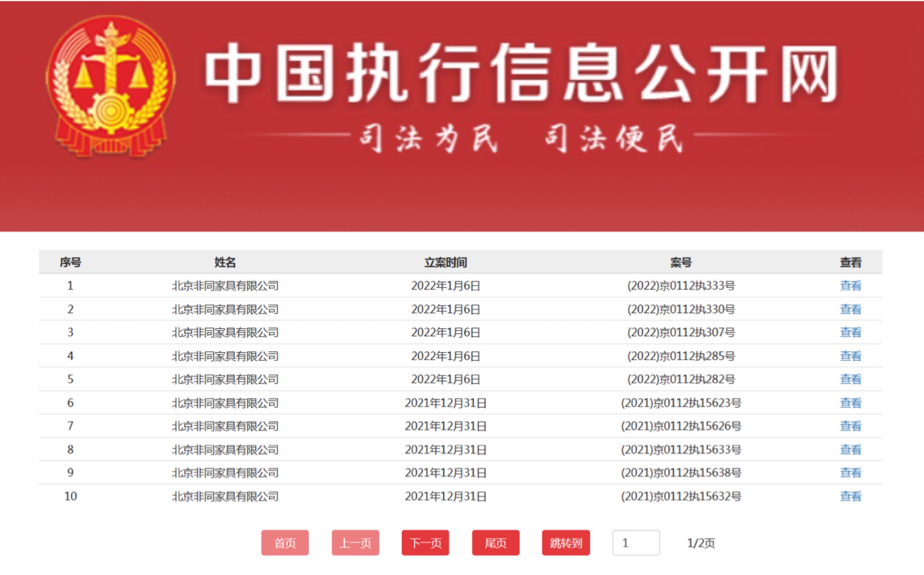Image resolution: width=924 pixels, height=575 pixels.
Task: Select company name in row 3
Action: pyautogui.click(x=225, y=332)
